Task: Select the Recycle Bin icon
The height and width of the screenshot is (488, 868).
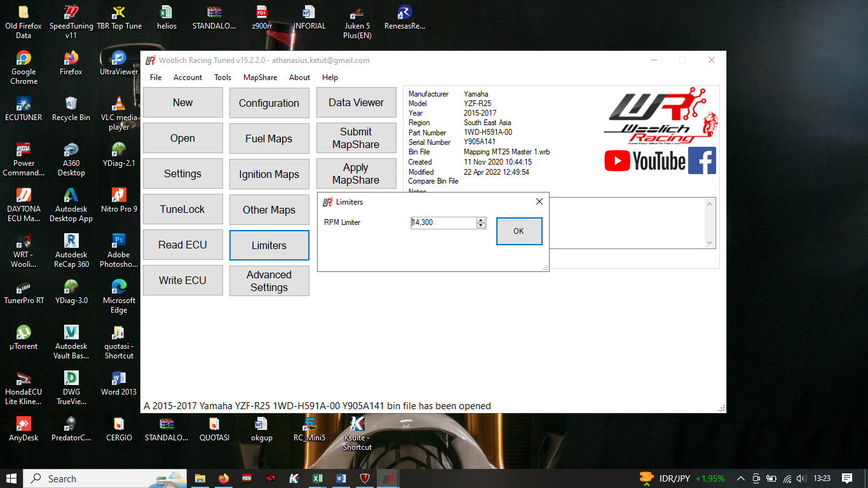Action: coord(71,108)
